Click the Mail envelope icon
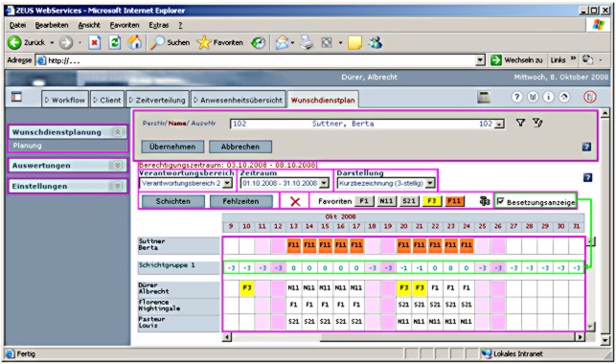 point(282,42)
